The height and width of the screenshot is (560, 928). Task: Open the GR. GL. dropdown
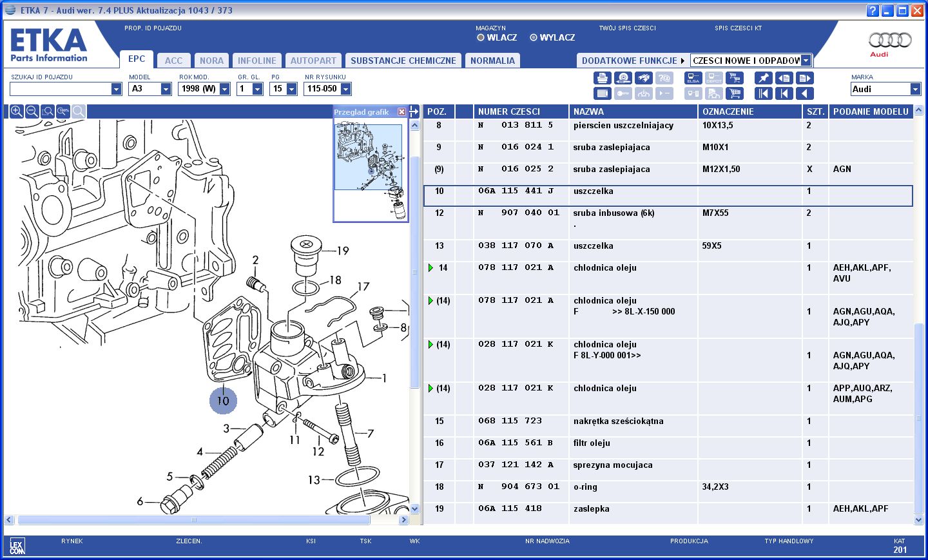click(257, 89)
